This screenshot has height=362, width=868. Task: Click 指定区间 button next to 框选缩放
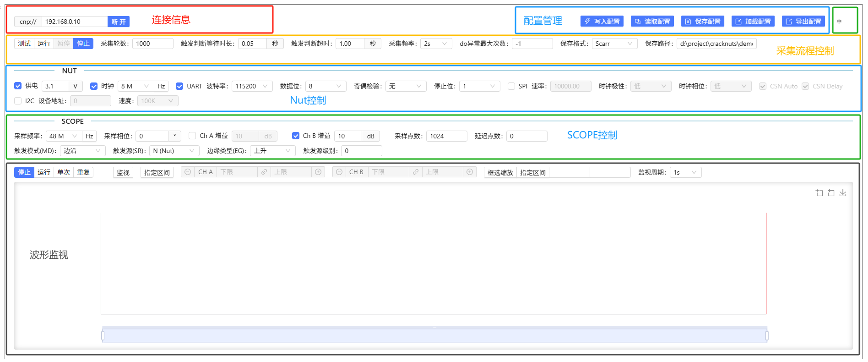pyautogui.click(x=533, y=172)
